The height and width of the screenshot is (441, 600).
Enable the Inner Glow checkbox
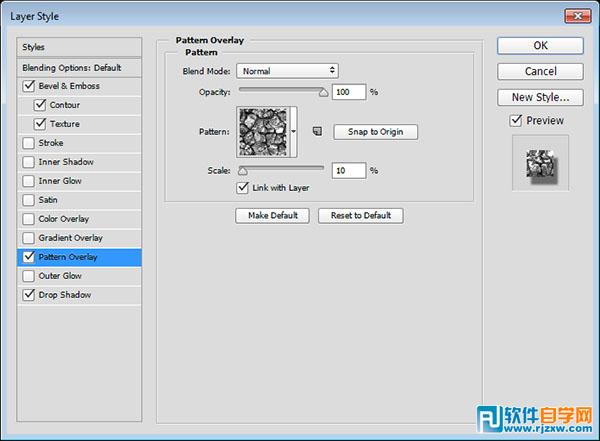29,181
